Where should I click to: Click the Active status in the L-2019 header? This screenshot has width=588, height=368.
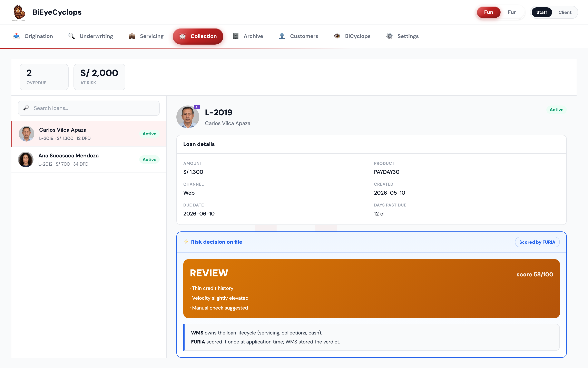pyautogui.click(x=556, y=110)
